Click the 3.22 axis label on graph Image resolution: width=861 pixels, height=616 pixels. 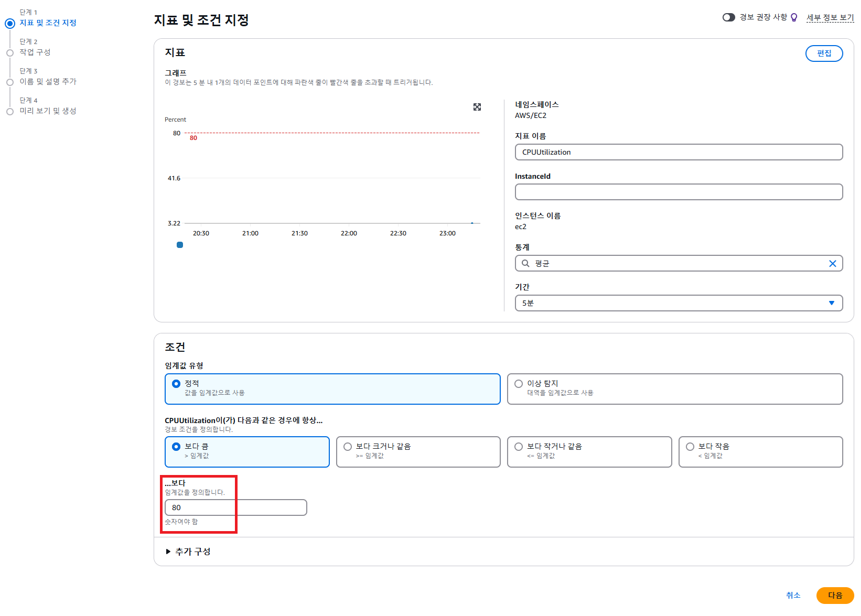174,223
